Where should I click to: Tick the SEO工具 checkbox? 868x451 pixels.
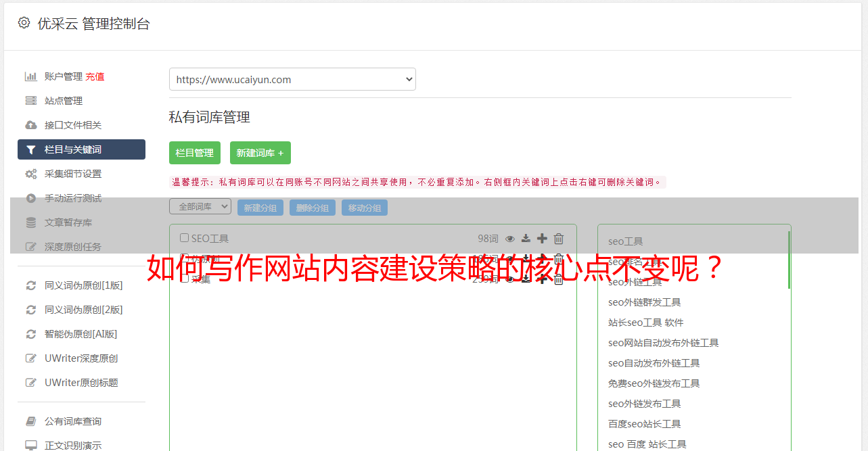click(x=184, y=238)
